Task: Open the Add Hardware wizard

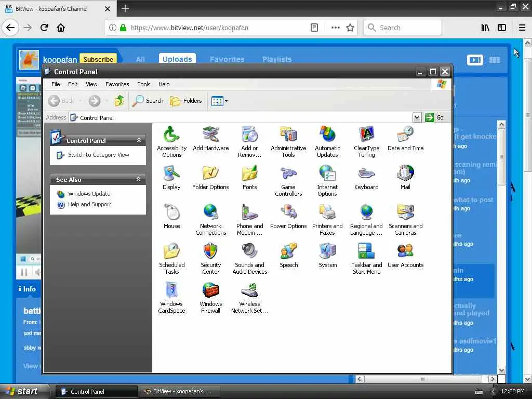Action: pyautogui.click(x=211, y=139)
